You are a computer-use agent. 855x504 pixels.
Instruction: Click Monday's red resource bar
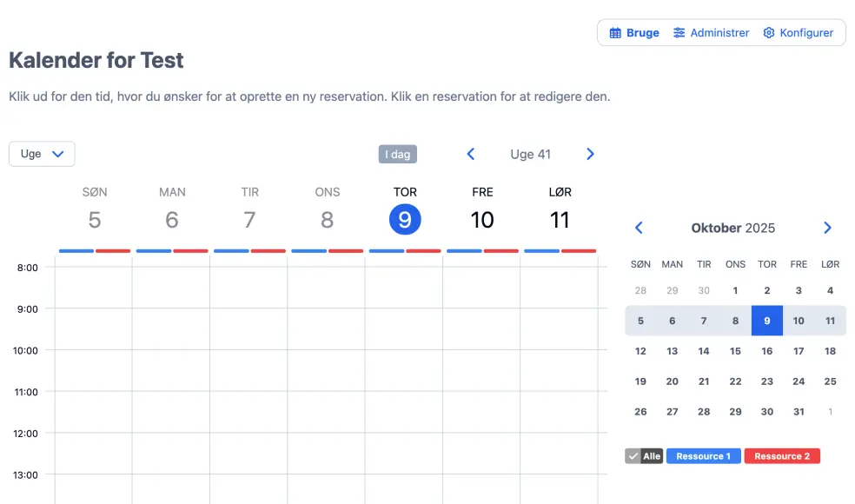(190, 251)
